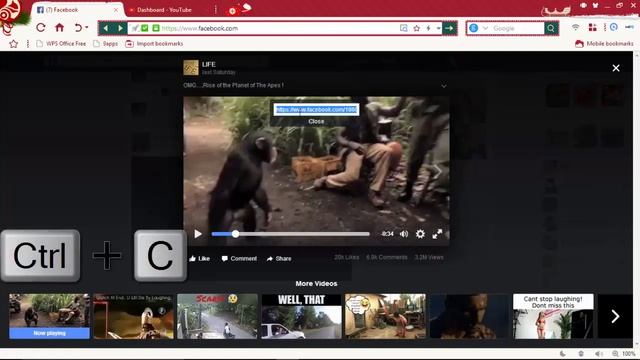This screenshot has width=640, height=360.
Task: Open the Cant stop laughing video thumbnail
Action: (553, 316)
